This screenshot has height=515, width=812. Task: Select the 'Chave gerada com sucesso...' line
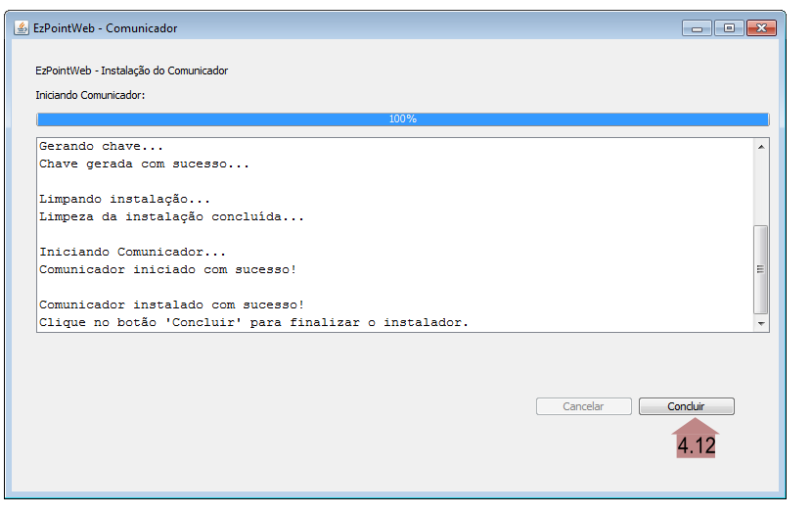point(144,164)
